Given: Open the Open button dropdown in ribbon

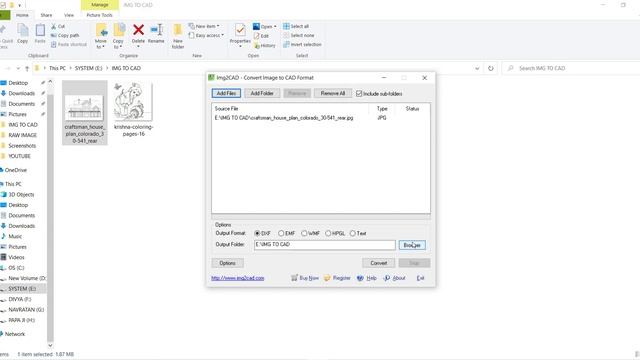Looking at the screenshot, I should 275,27.
